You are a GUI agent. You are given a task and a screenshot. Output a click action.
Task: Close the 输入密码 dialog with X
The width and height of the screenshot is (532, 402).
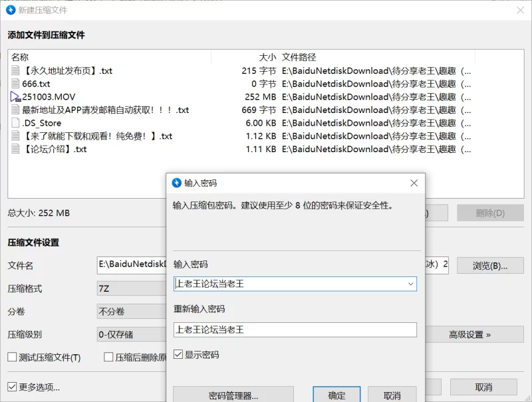(414, 183)
